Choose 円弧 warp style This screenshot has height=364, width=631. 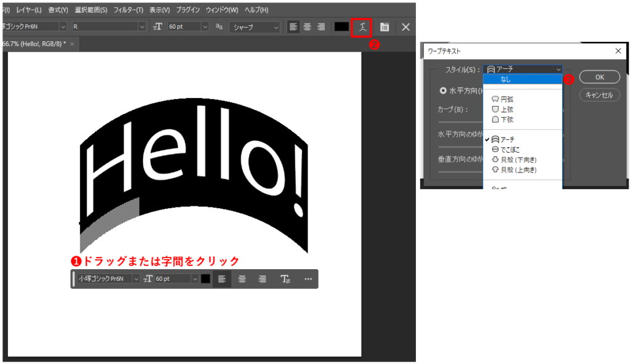tap(523, 99)
